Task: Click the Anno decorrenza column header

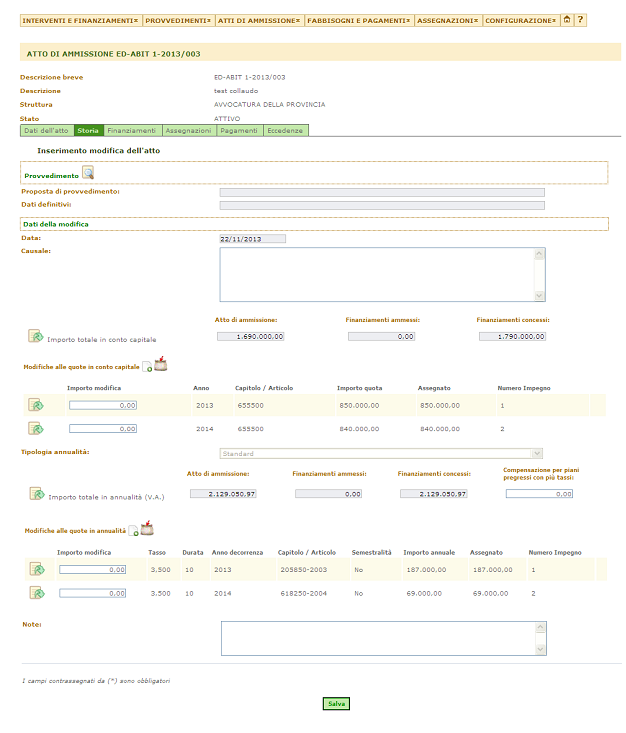Action: pyautogui.click(x=237, y=553)
